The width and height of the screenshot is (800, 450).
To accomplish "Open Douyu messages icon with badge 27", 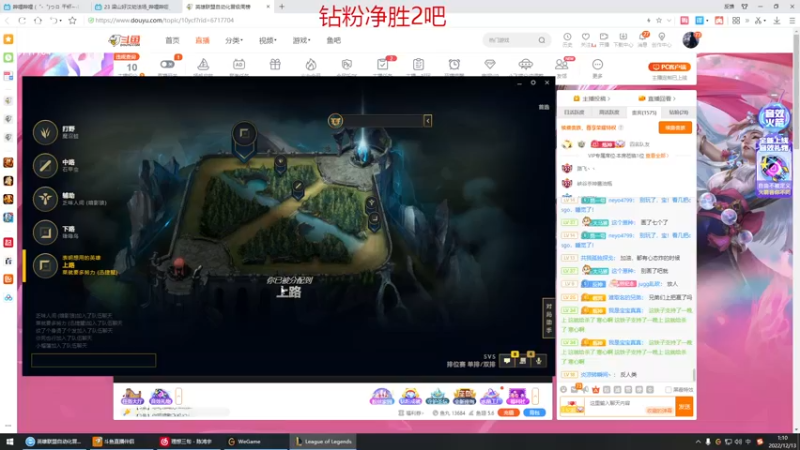I will tap(642, 39).
